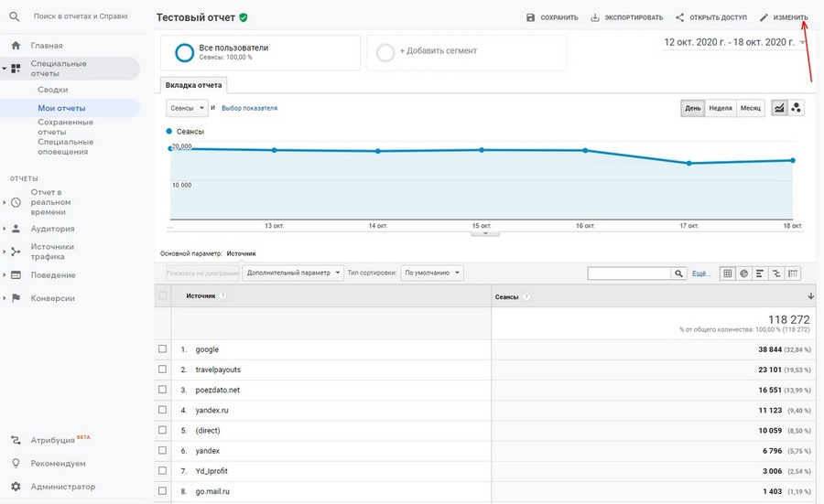Select the День interval tab
The image size is (824, 504).
click(x=693, y=108)
